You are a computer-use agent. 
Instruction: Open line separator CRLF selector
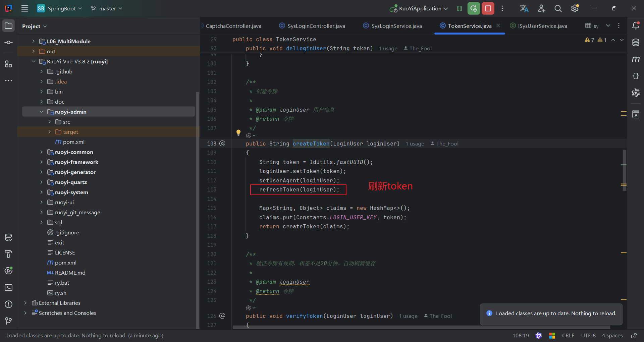coord(568,336)
